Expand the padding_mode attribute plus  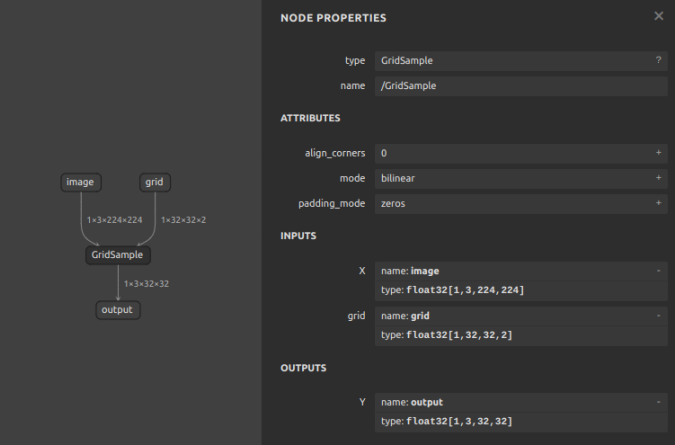point(658,203)
